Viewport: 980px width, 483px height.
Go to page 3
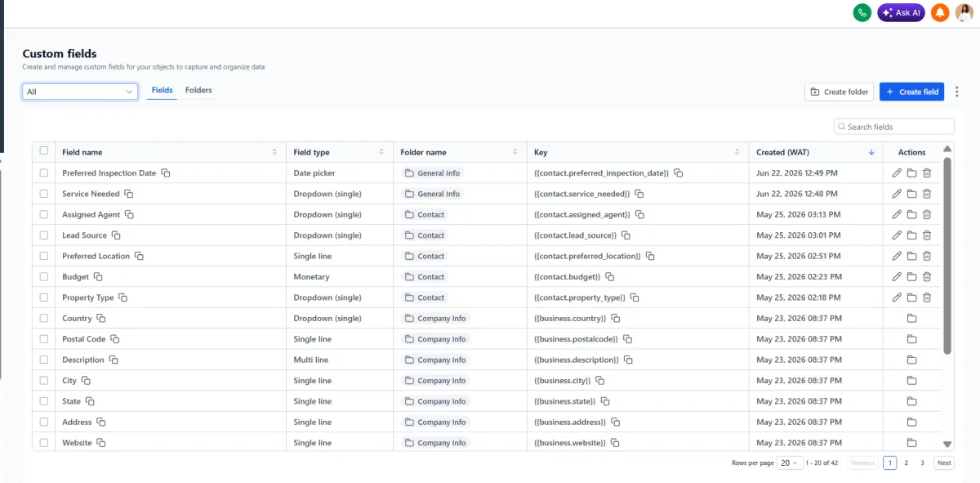click(922, 463)
